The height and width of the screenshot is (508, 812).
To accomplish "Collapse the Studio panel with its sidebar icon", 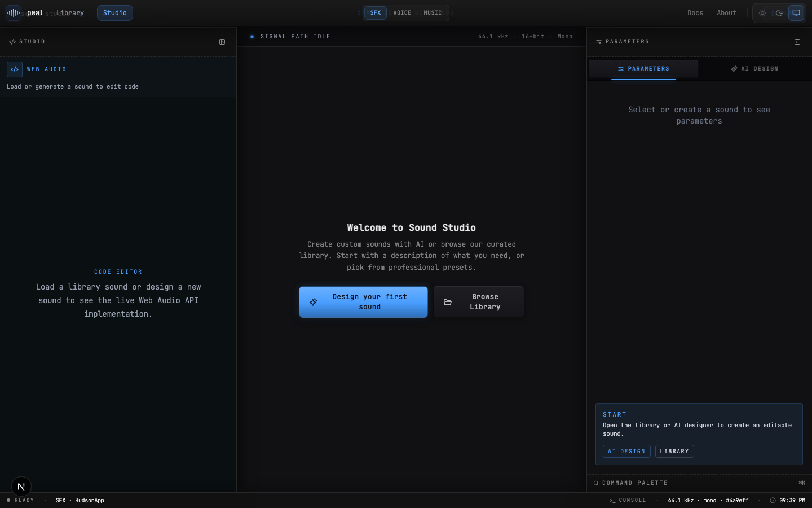I will tap(222, 42).
